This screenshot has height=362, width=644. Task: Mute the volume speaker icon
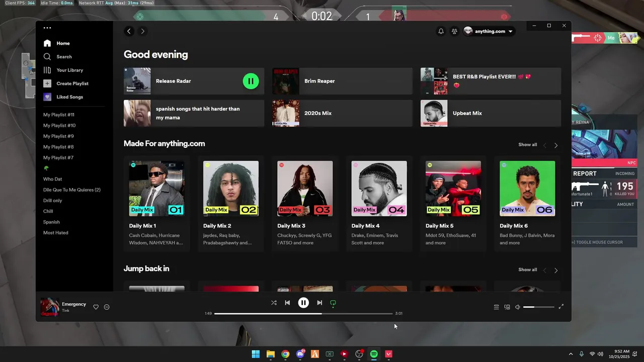(x=517, y=307)
